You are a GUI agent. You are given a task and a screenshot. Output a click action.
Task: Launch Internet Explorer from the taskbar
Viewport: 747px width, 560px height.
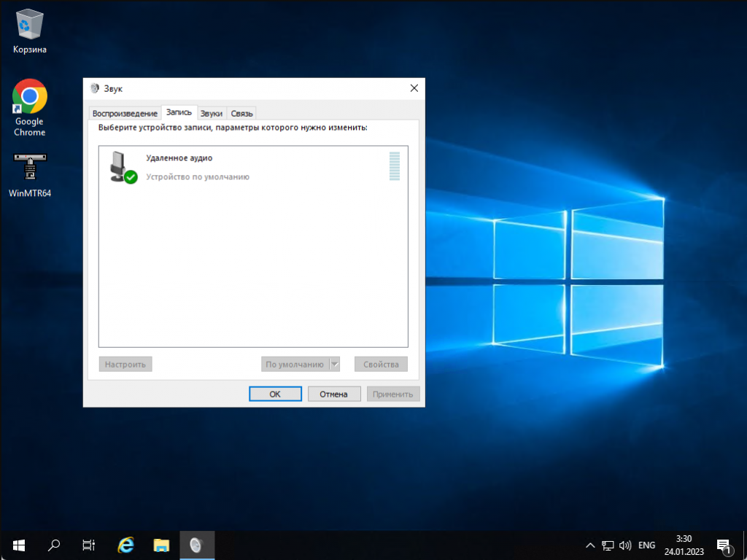(x=125, y=545)
